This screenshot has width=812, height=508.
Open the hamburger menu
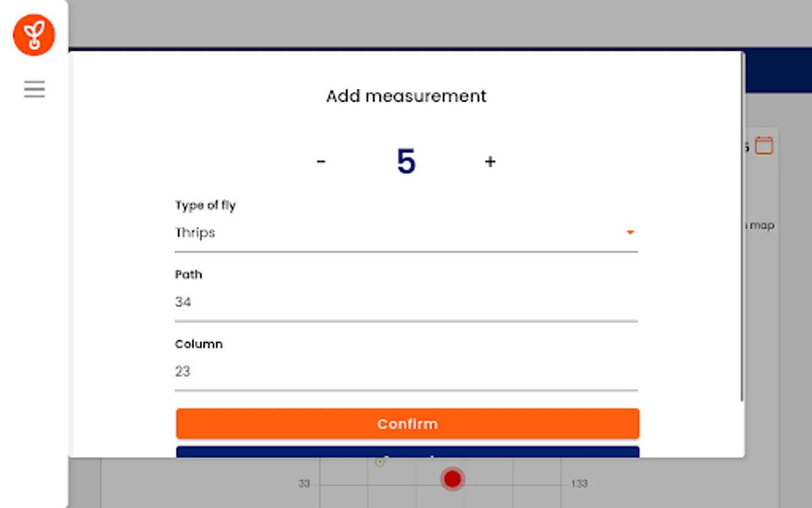[34, 89]
